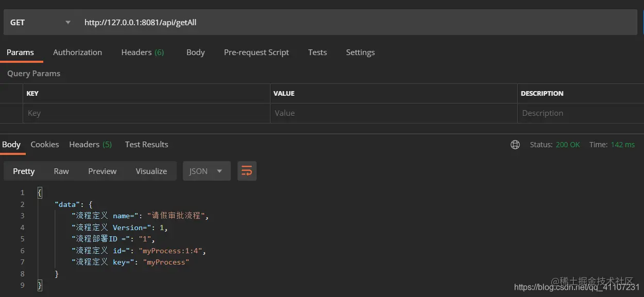Screen dimensions: 644x297
Task: Click the KEY column header
Action: point(32,93)
